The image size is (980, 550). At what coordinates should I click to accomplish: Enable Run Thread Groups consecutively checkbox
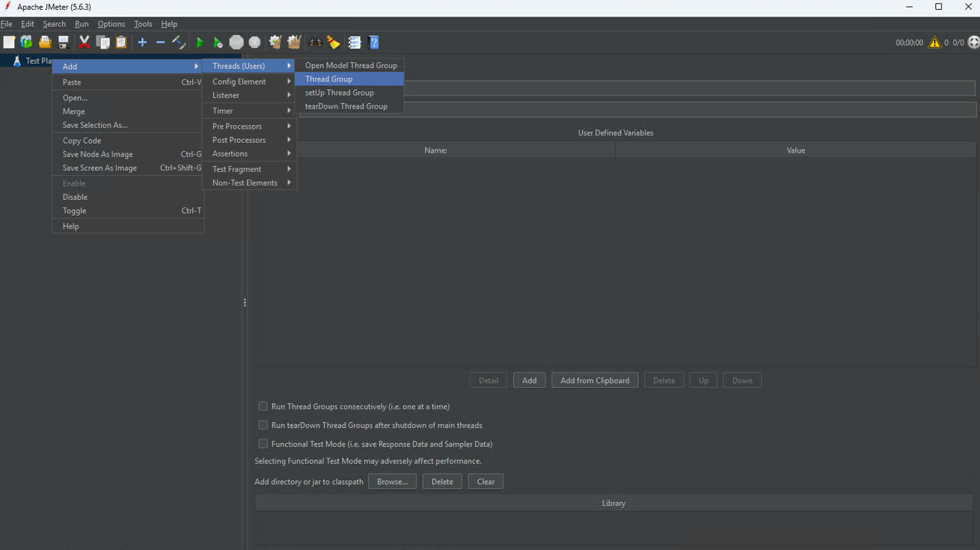(x=263, y=406)
